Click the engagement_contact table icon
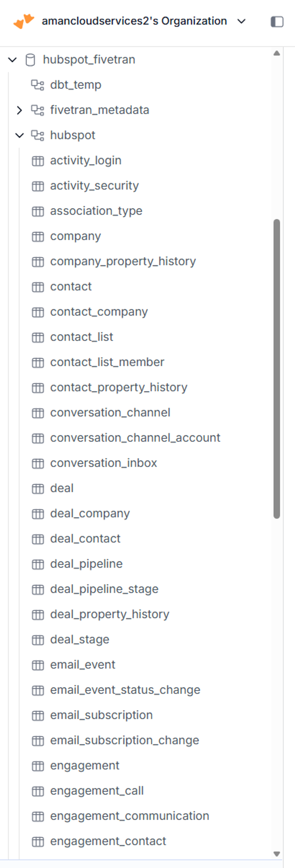The image size is (295, 868). tap(38, 842)
